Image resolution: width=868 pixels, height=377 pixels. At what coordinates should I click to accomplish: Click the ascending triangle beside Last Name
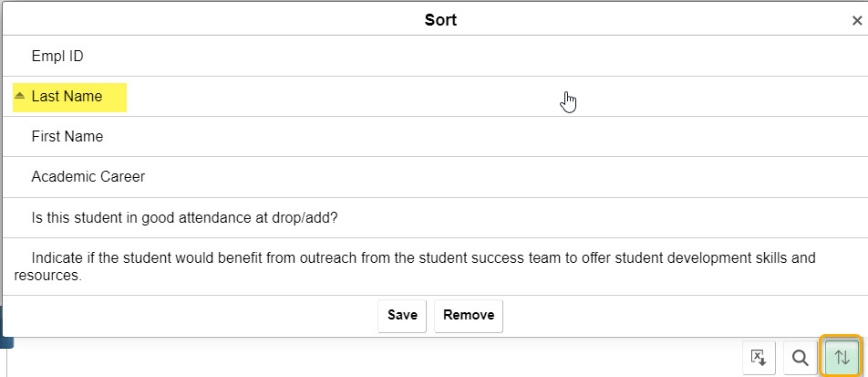pyautogui.click(x=20, y=96)
